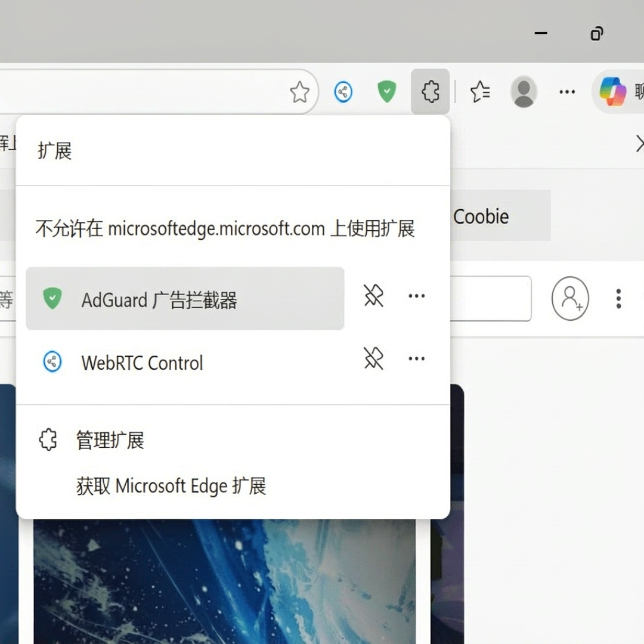This screenshot has width=644, height=644.
Task: Select AdGuard 广告拦截器 extension entry
Action: pos(185,299)
